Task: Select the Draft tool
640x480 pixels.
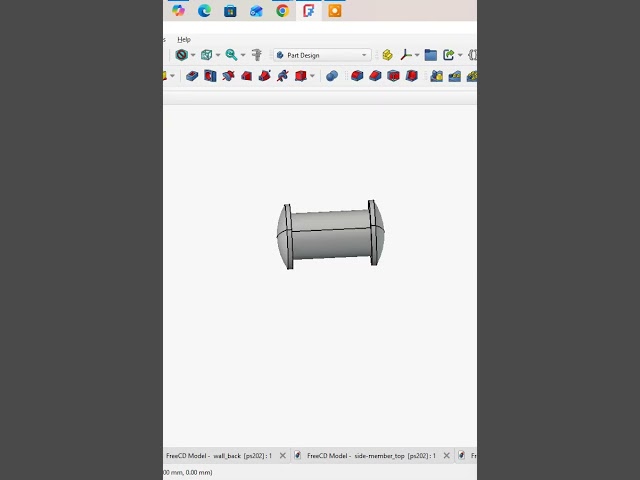Action: [393, 76]
